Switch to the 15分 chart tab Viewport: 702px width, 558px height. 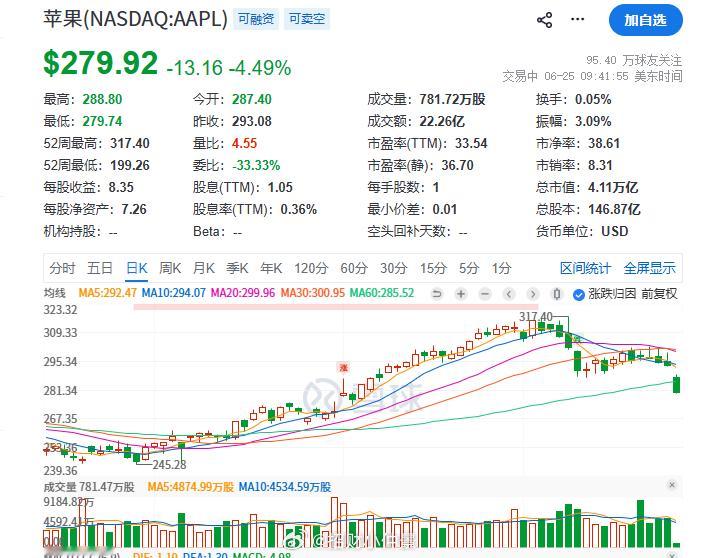click(x=433, y=268)
